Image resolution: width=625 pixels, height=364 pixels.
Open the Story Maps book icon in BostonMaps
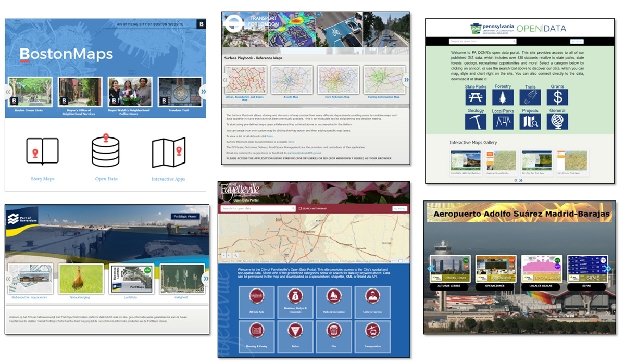42,153
